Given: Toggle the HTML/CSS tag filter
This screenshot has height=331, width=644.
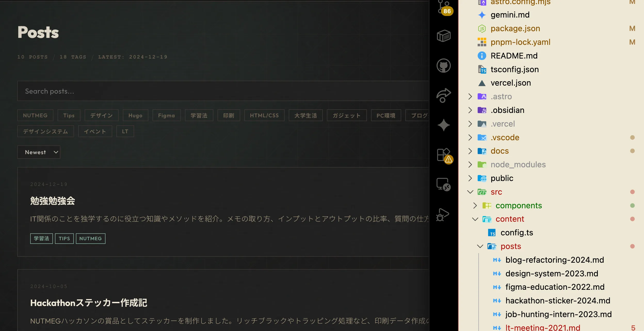Looking at the screenshot, I should click(x=264, y=115).
